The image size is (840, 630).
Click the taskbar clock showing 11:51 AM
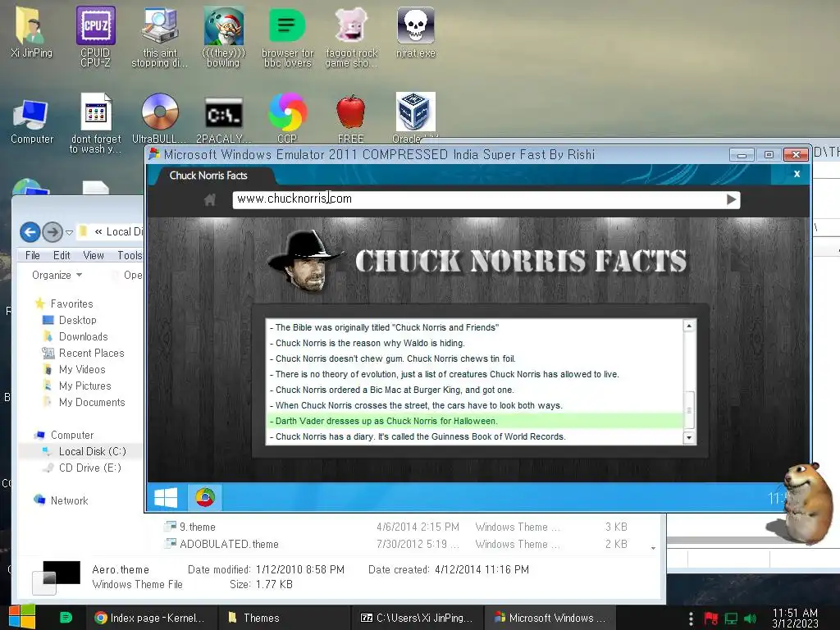pos(795,619)
